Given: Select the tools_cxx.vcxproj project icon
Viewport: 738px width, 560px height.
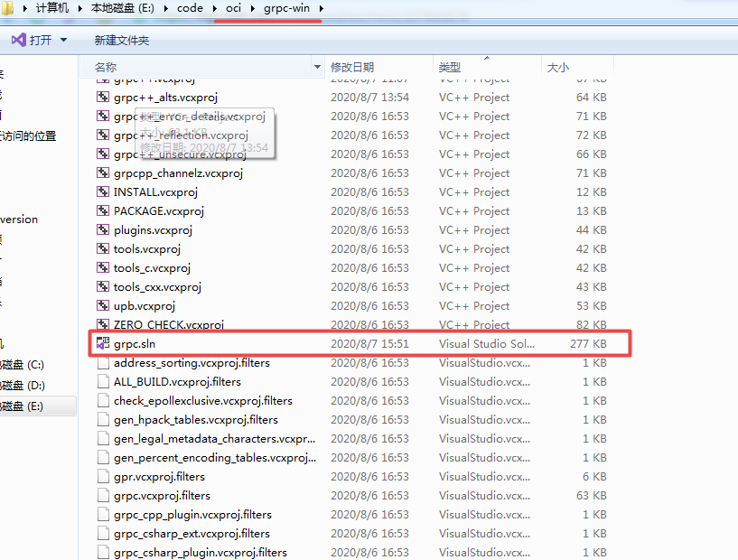Looking at the screenshot, I should click(103, 286).
